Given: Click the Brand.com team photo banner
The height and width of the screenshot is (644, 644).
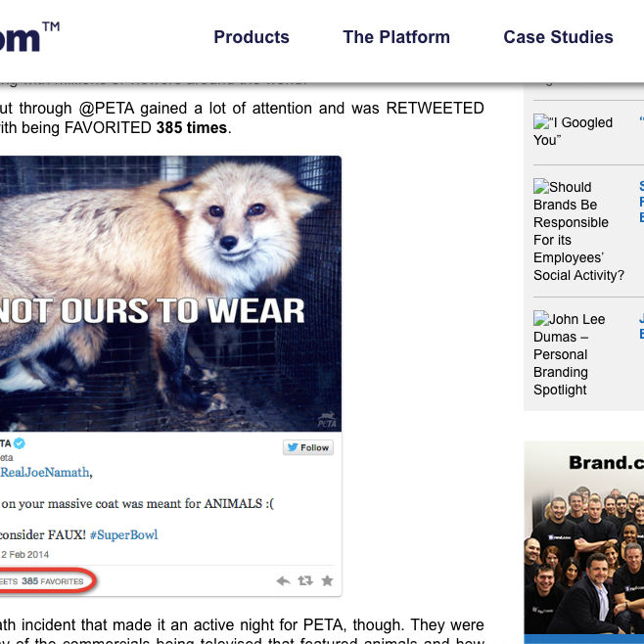Looking at the screenshot, I should point(584,542).
